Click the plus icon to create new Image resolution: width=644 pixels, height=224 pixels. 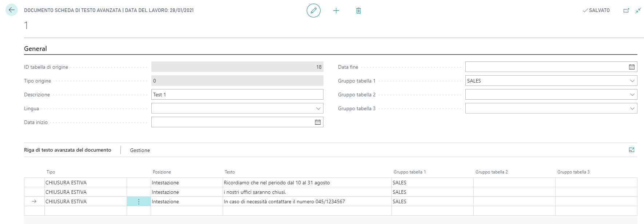click(x=336, y=11)
